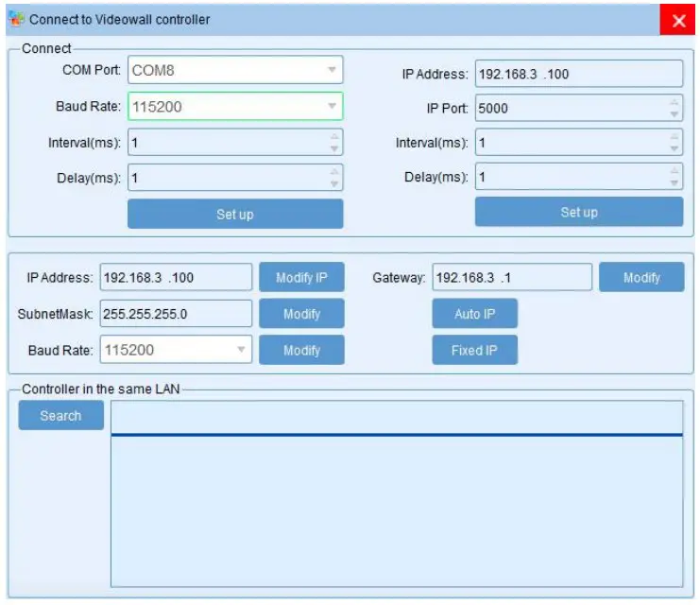Increase IP Port value with up arrow
The image size is (700, 605).
coord(674,102)
